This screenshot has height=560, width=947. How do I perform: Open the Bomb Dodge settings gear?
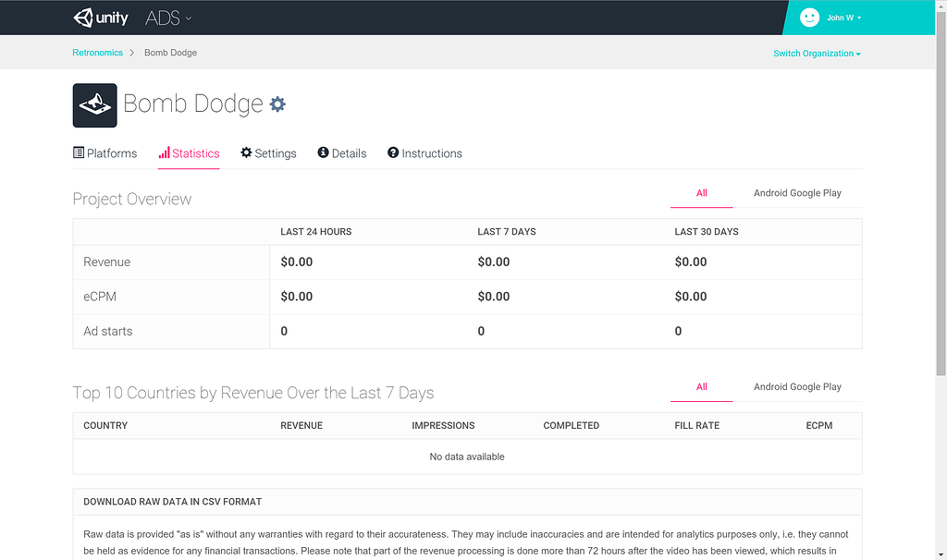pyautogui.click(x=277, y=104)
